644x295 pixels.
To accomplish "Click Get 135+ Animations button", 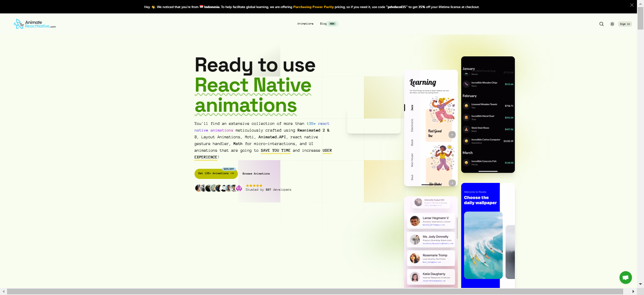I will point(216,174).
